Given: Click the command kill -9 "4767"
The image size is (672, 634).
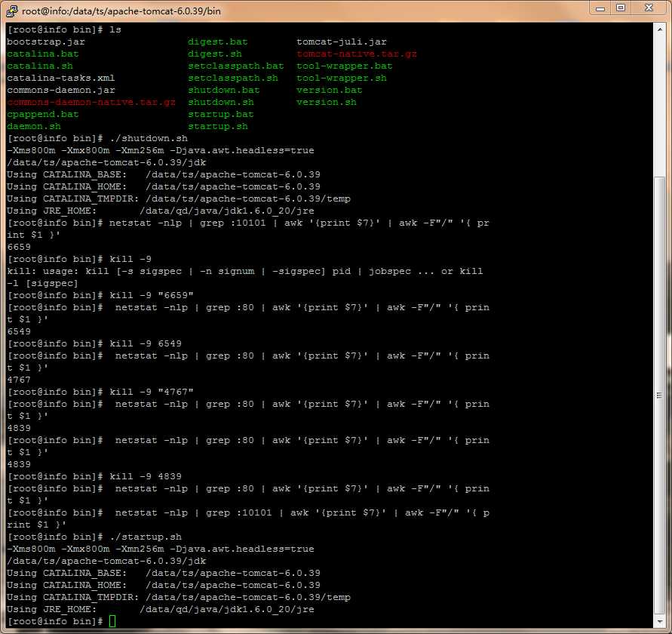Looking at the screenshot, I should [x=152, y=392].
